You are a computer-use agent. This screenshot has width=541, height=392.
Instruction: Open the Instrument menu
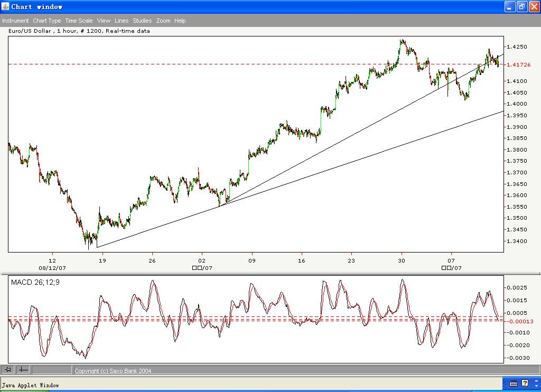coord(15,21)
